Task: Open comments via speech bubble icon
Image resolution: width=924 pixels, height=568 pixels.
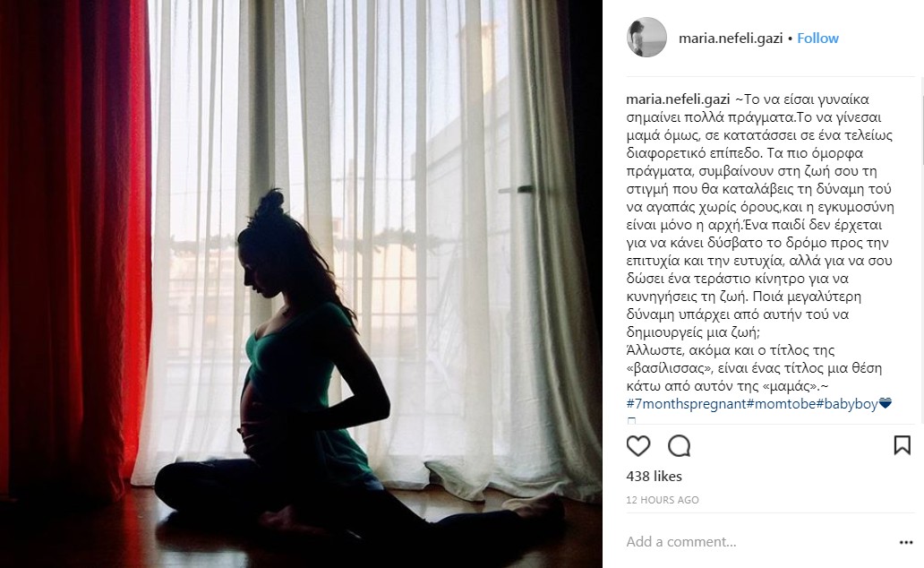Action: pos(679,446)
